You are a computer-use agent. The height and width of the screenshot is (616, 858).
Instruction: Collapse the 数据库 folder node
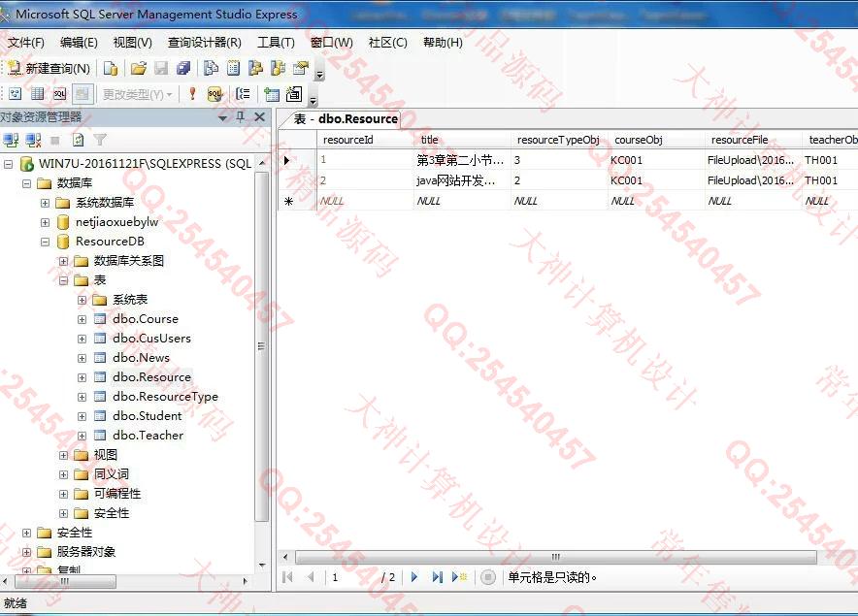[x=26, y=183]
